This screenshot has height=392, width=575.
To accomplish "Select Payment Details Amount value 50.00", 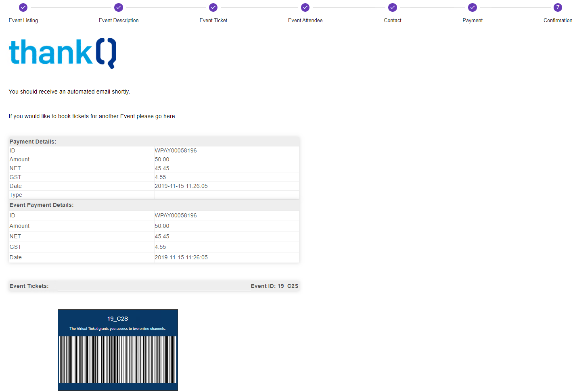I will tap(162, 159).
